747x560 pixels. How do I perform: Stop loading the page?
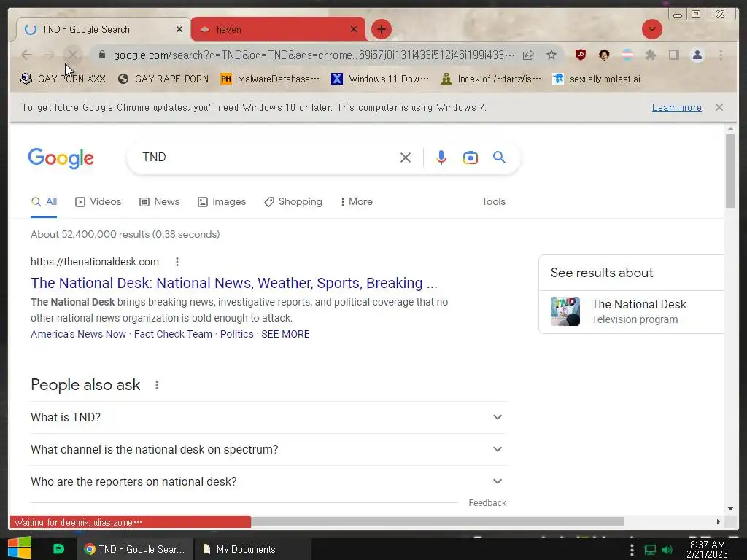point(72,55)
